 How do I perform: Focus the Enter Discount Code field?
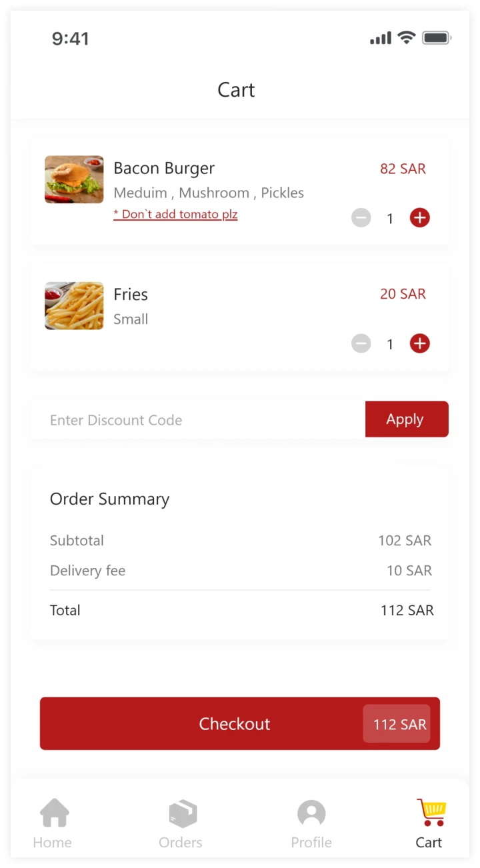coord(198,420)
